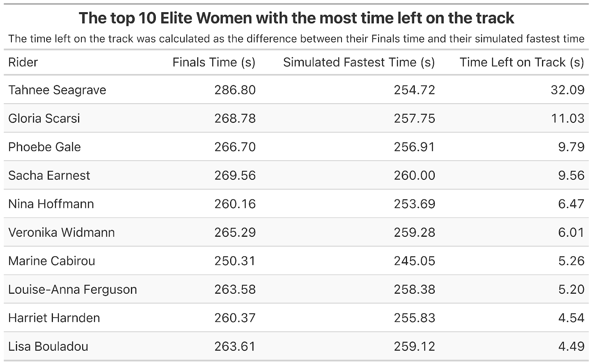This screenshot has width=592, height=364.
Task: Click the Finals Time (s) column header
Action: coord(214,62)
